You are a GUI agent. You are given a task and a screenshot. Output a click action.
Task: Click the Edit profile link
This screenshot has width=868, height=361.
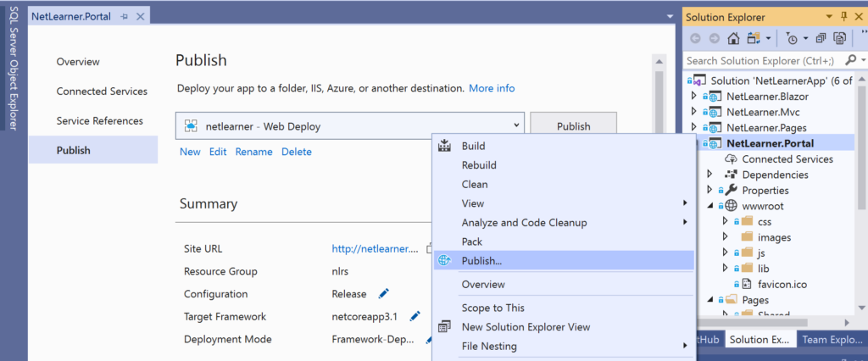coord(218,152)
